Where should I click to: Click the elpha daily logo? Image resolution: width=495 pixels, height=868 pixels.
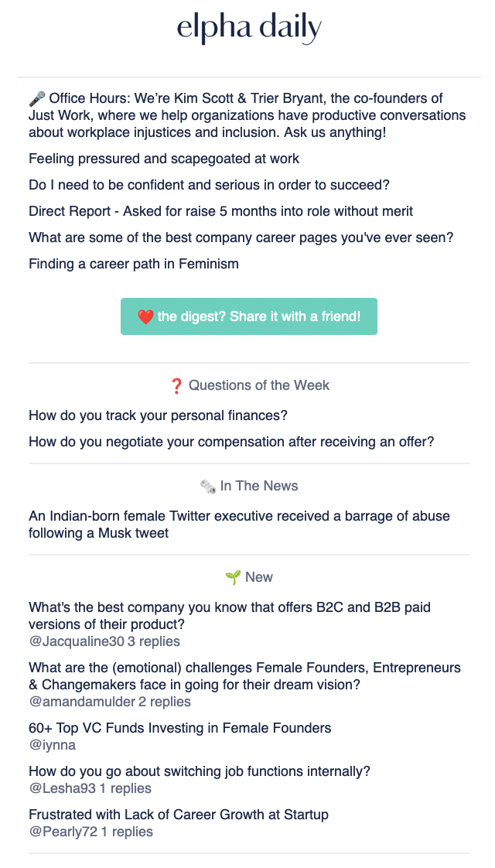pyautogui.click(x=249, y=29)
